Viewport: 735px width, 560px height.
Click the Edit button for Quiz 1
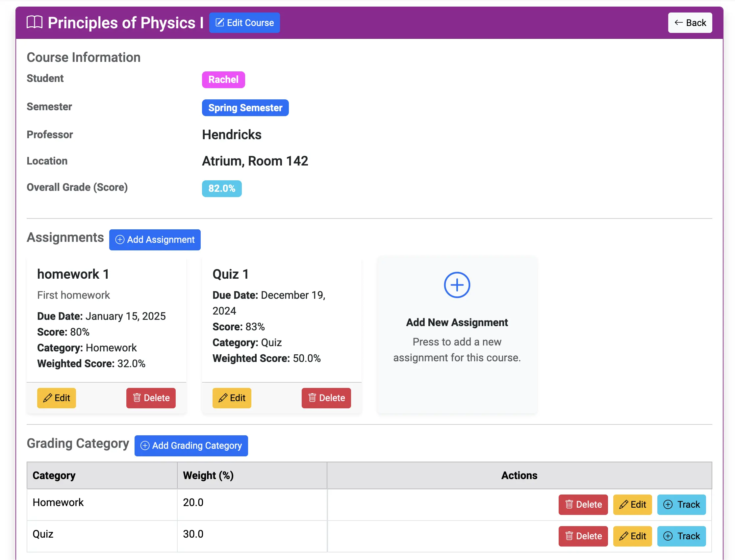click(232, 398)
